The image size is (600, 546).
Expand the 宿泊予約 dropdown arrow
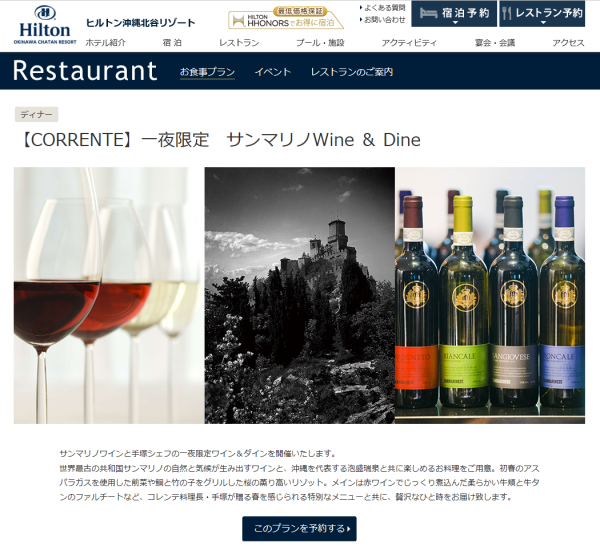tap(455, 23)
